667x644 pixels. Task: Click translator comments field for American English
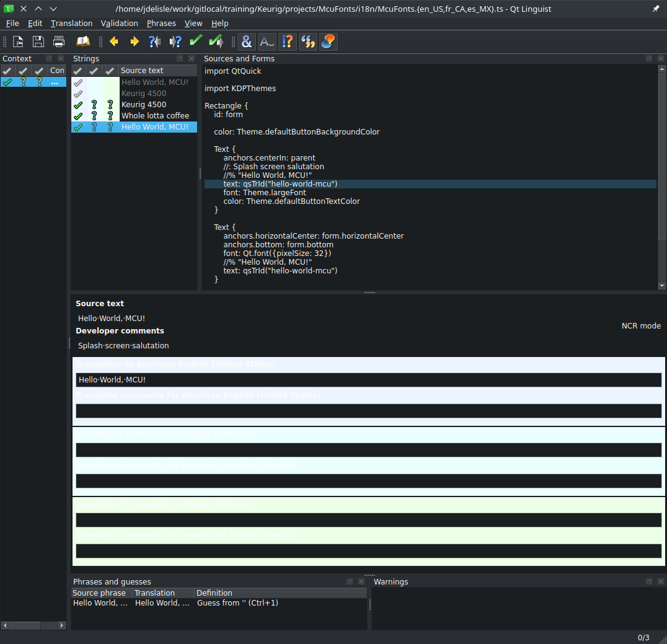click(368, 411)
